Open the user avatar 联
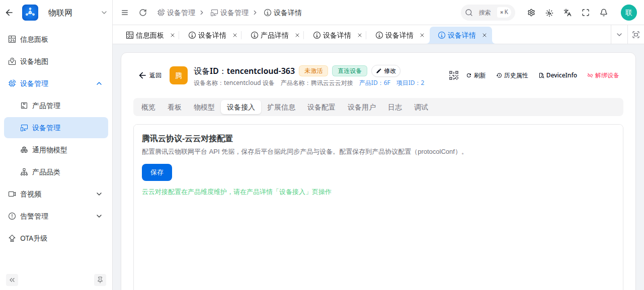Screen dimensions: 644x290 tap(628, 13)
